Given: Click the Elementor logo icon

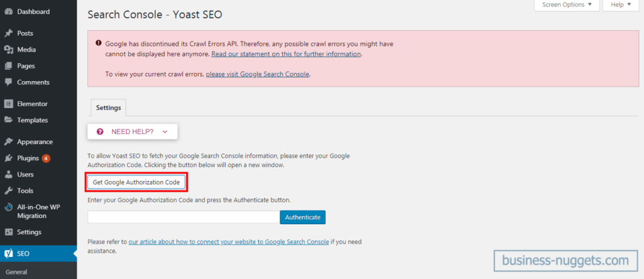Looking at the screenshot, I should (8, 104).
